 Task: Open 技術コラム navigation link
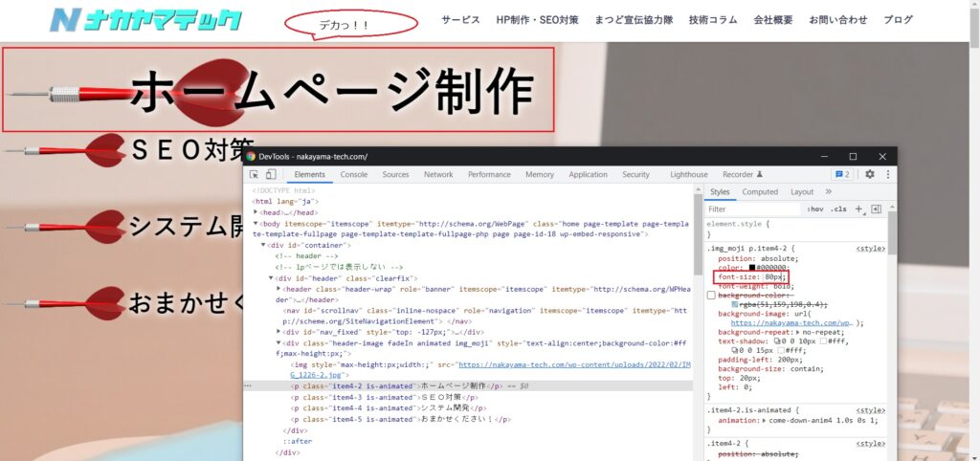coord(713,20)
